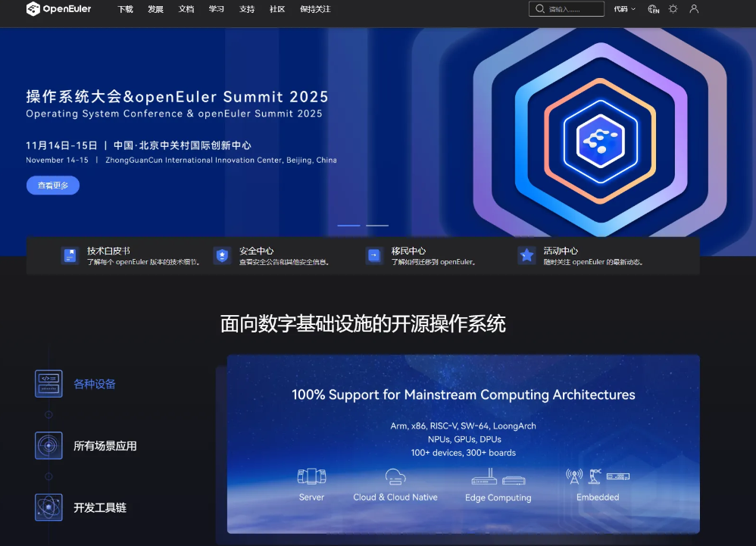
Task: Click the 'Server' label
Action: [x=311, y=497]
